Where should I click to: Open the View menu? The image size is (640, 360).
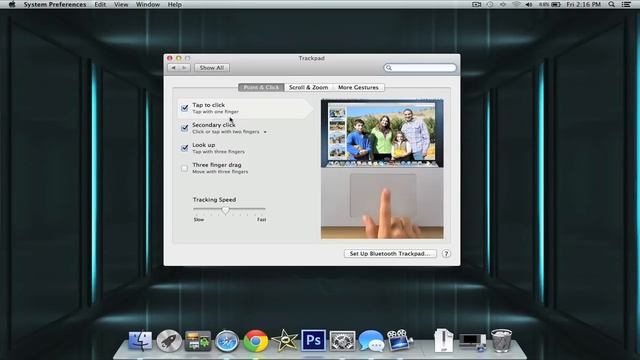[x=121, y=4]
